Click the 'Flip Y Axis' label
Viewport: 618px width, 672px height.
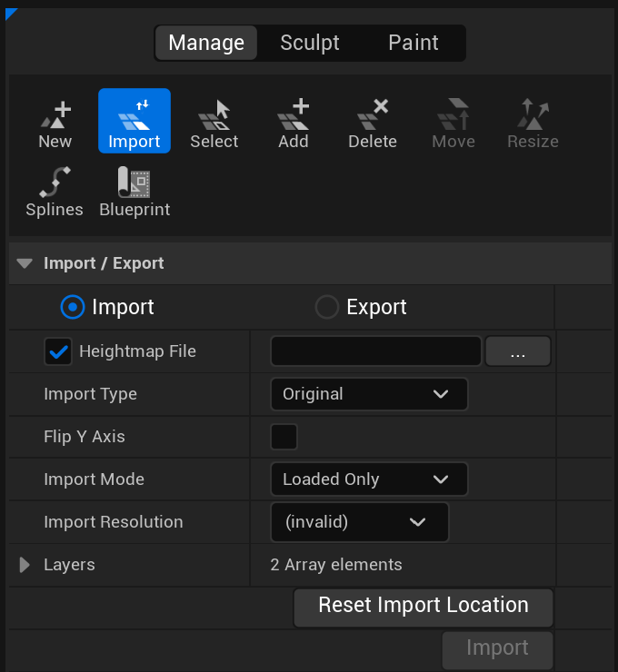[84, 437]
